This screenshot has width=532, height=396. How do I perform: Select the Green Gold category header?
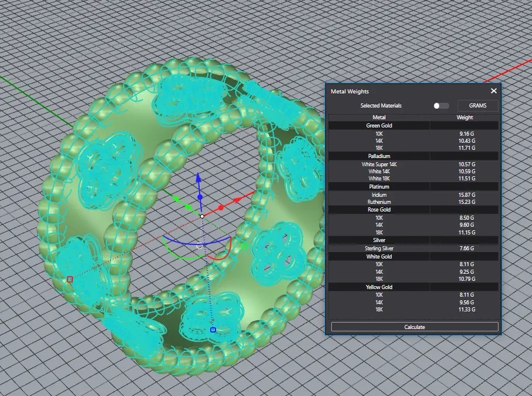click(x=413, y=125)
